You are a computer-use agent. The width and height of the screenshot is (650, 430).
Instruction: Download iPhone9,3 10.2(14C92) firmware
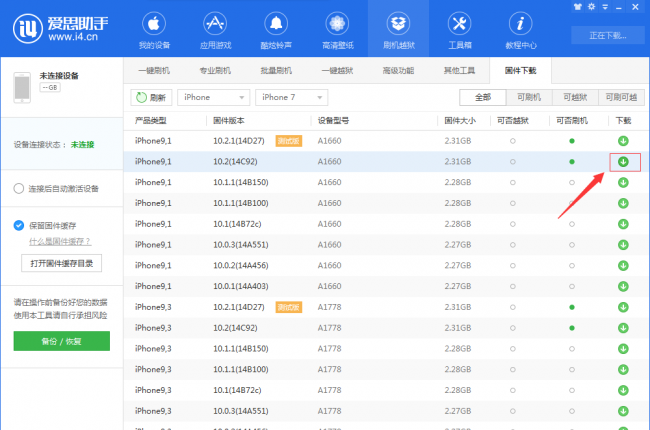point(623,328)
